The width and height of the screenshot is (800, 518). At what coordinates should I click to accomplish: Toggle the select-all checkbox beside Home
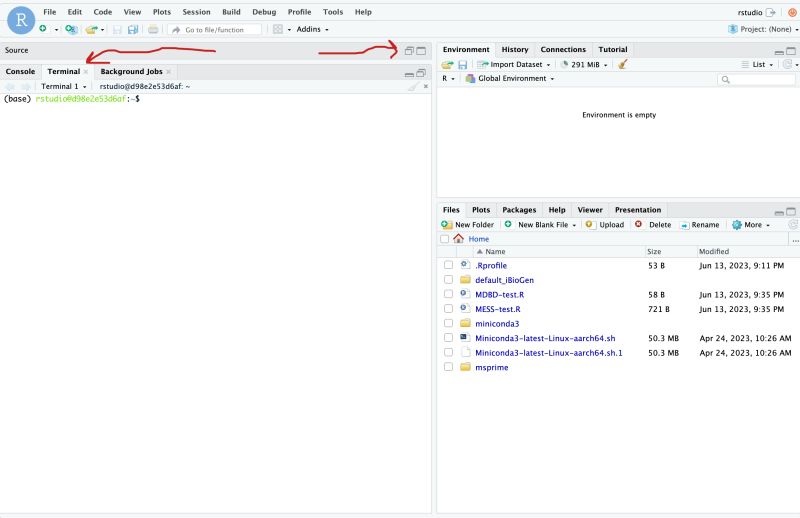444,239
